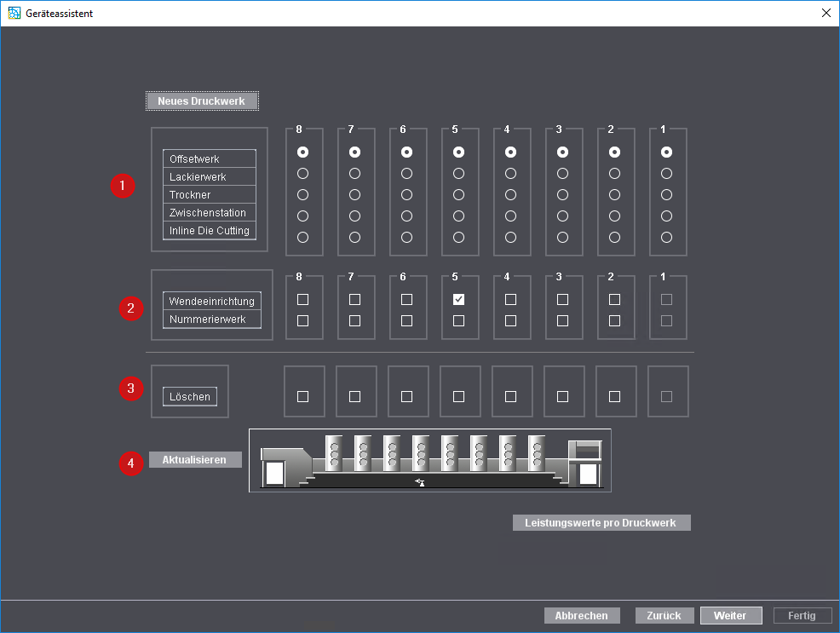This screenshot has height=633, width=840.
Task: Click Abbrechen to cancel the wizard
Action: tap(582, 615)
